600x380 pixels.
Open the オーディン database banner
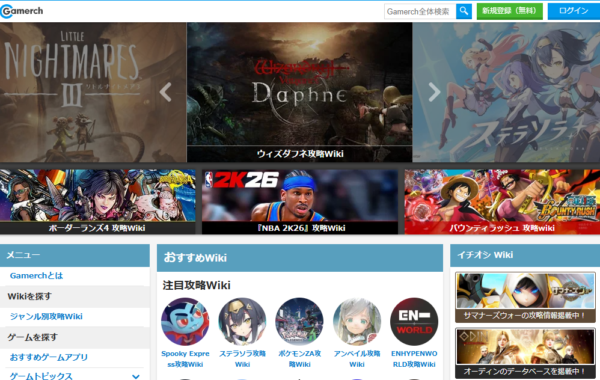pos(525,353)
